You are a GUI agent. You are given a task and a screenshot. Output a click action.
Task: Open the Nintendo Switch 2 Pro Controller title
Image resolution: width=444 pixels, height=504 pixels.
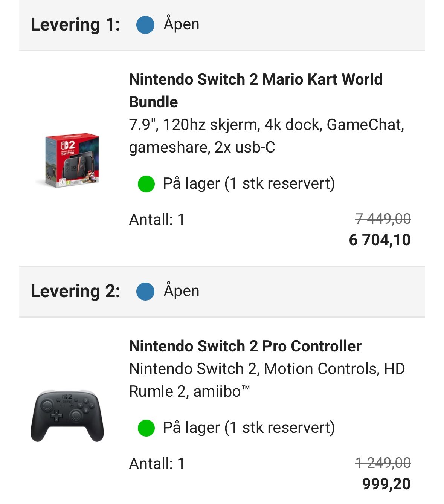pos(245,346)
